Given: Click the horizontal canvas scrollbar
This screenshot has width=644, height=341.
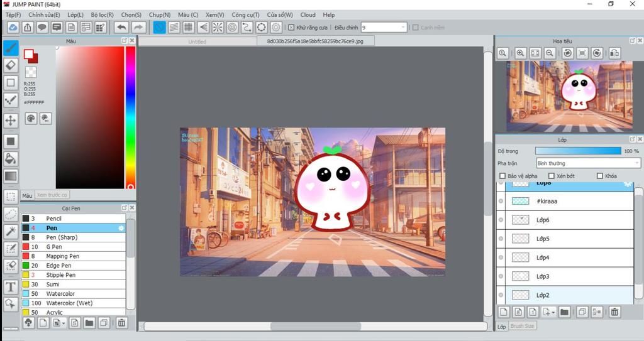Looking at the screenshot, I should [x=316, y=326].
